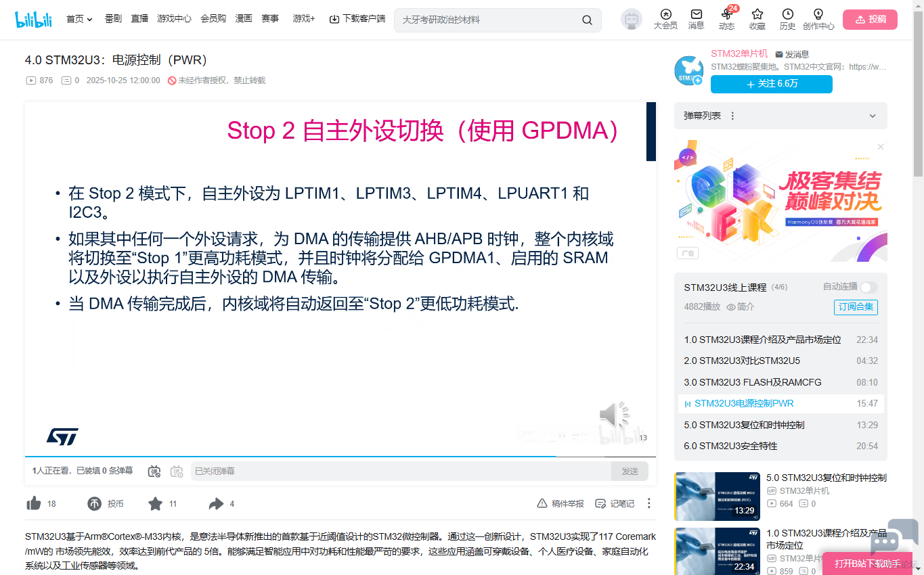The height and width of the screenshot is (575, 924).
Task: Click the share arrow icon
Action: pos(216,503)
